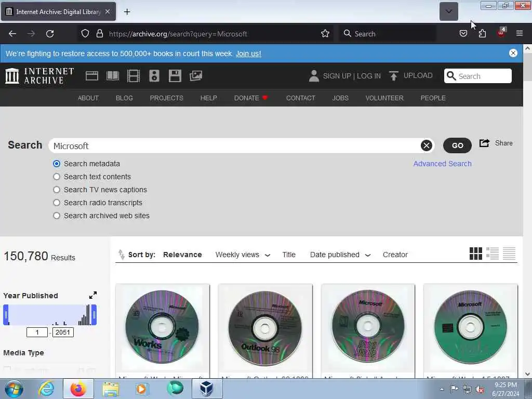This screenshot has width=532, height=399.
Task: Go back to previous page
Action: point(12,34)
